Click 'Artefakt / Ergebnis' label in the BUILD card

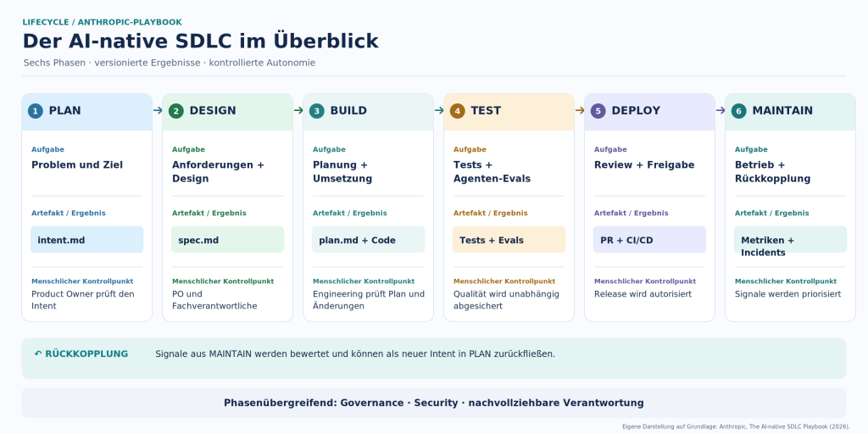(349, 213)
